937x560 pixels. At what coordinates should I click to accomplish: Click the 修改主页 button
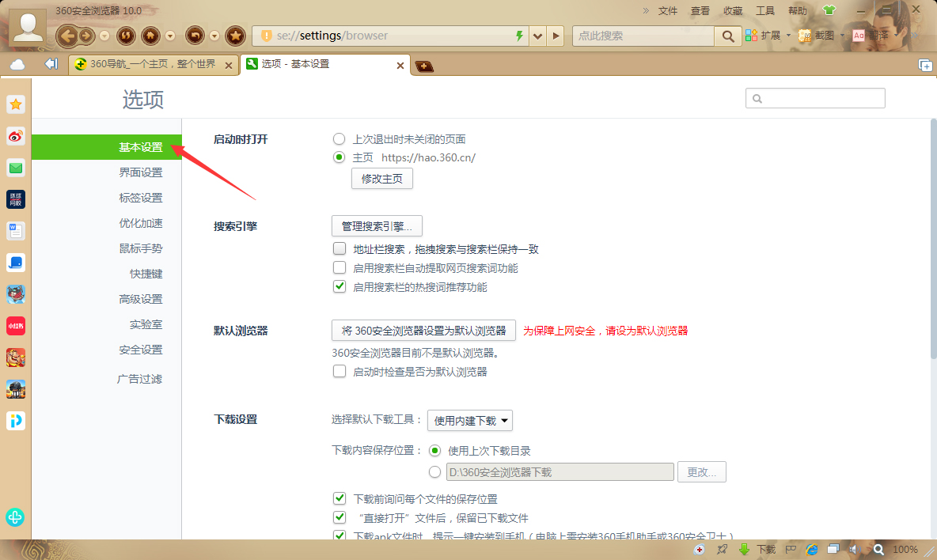click(381, 178)
